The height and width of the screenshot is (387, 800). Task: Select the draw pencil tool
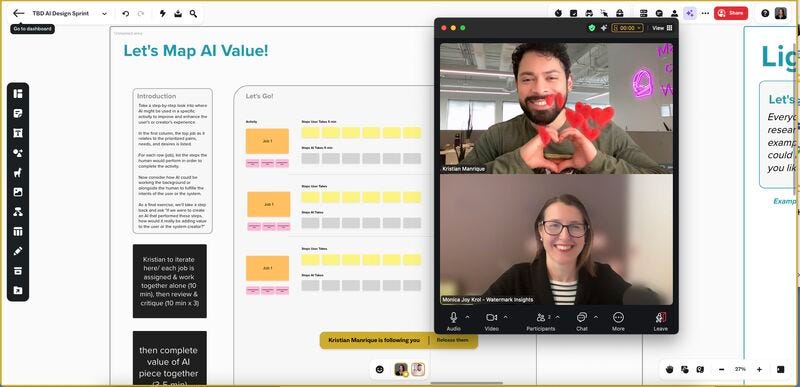pyautogui.click(x=18, y=251)
